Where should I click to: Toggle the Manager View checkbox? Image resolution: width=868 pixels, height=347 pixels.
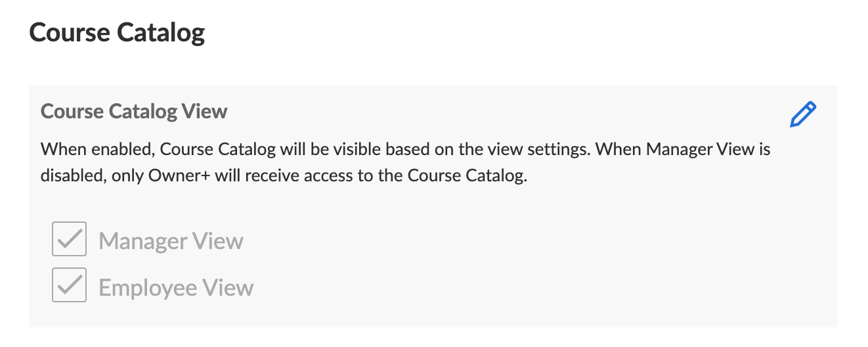click(69, 239)
